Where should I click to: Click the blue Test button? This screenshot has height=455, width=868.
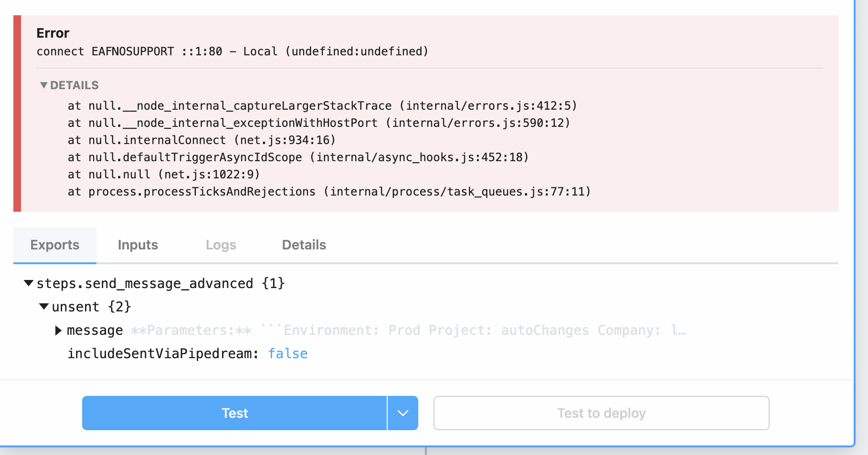pos(234,413)
